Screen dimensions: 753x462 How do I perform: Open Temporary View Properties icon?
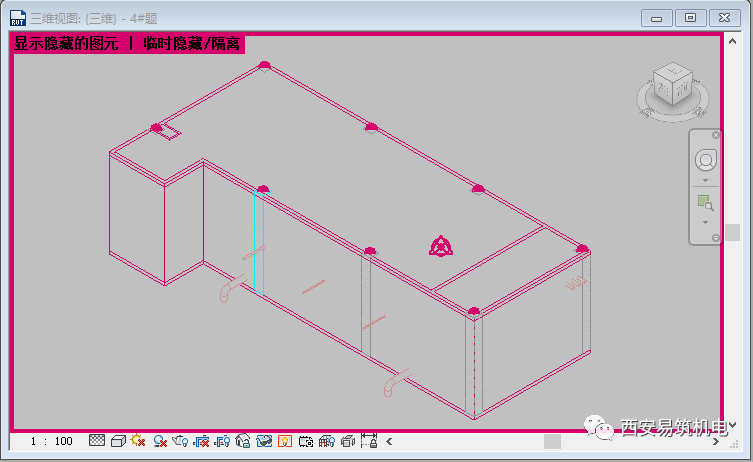305,441
